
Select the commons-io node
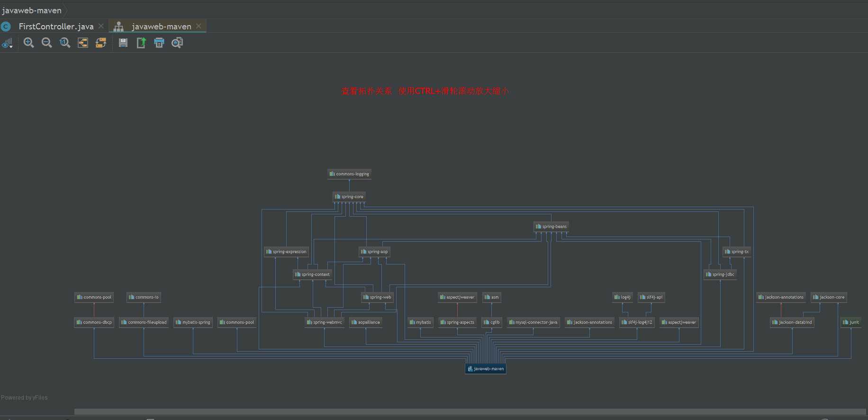point(144,297)
